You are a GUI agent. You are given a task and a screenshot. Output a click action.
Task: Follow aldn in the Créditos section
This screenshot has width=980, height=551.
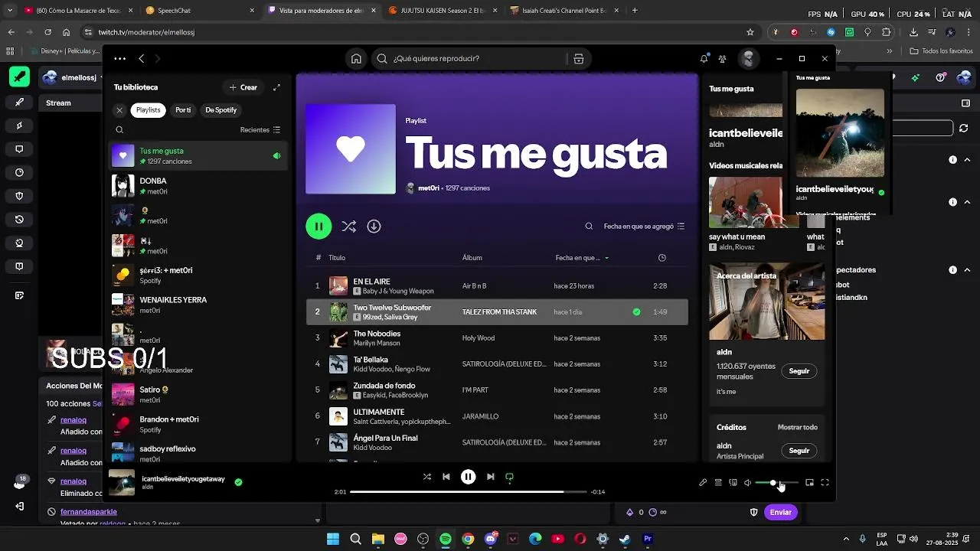click(x=799, y=451)
